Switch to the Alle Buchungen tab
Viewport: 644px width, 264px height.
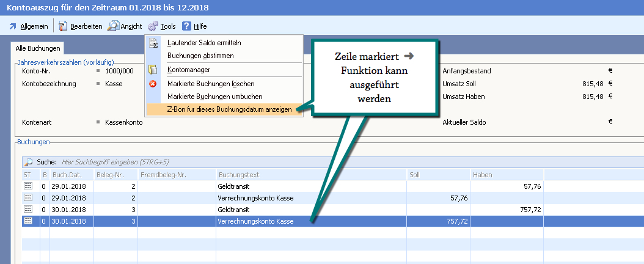click(38, 48)
